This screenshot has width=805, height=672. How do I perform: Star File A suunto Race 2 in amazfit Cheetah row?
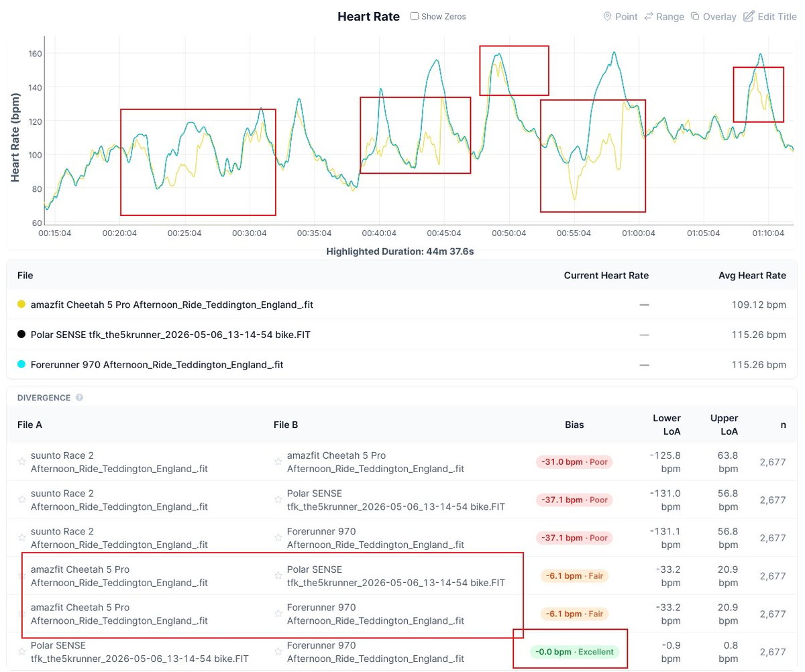(x=22, y=461)
